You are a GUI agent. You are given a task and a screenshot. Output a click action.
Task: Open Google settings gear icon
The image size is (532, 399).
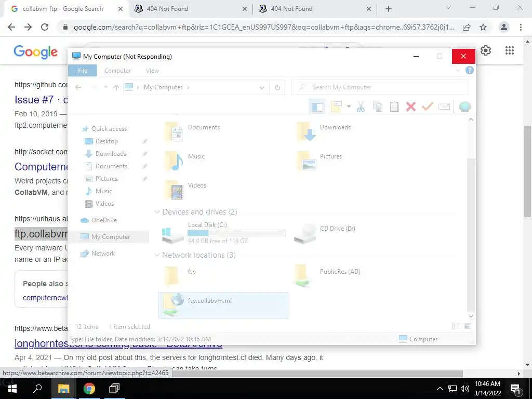486,50
